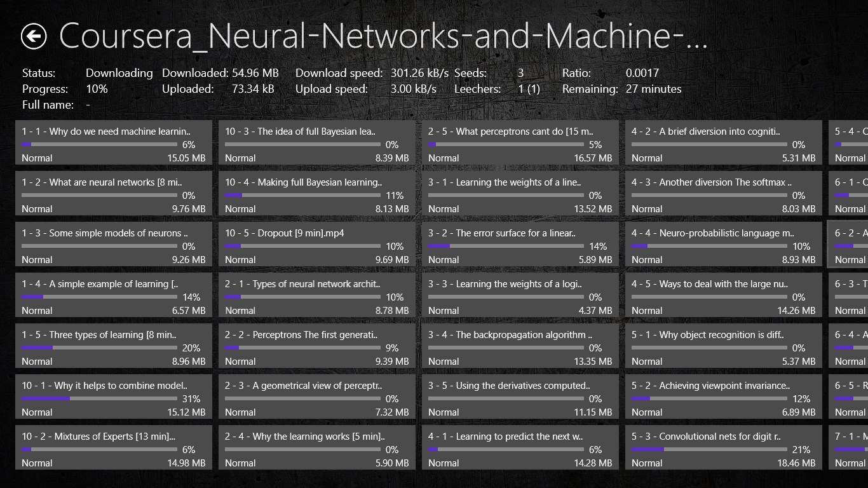868x488 pixels.
Task: Select the '1 - 1 - Why do we need machine learning' file tile
Action: point(114,143)
